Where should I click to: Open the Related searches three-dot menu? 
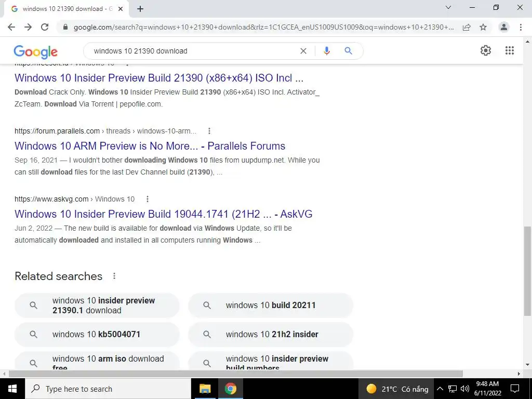[114, 276]
